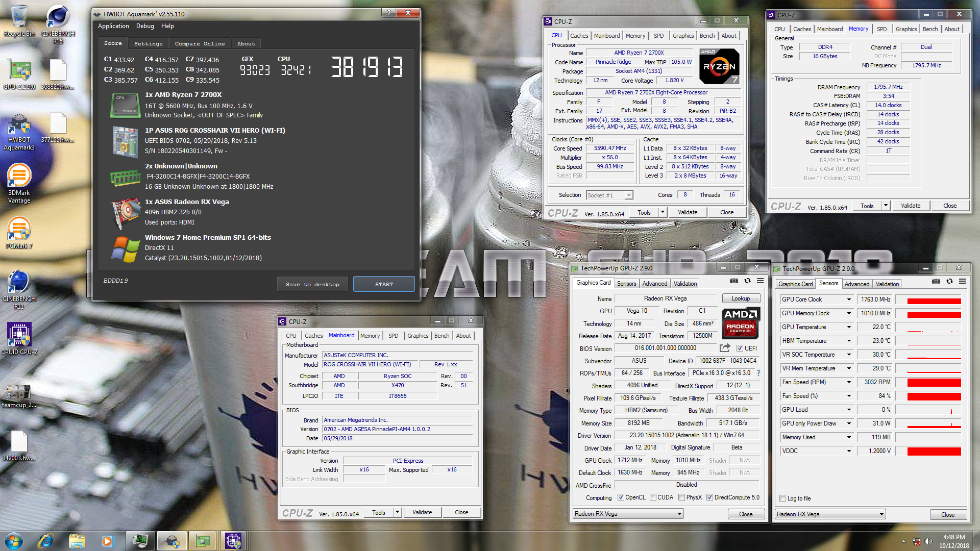Open the Tools dropdown arrow in the CPU-Z Mainboard window

pos(397,512)
